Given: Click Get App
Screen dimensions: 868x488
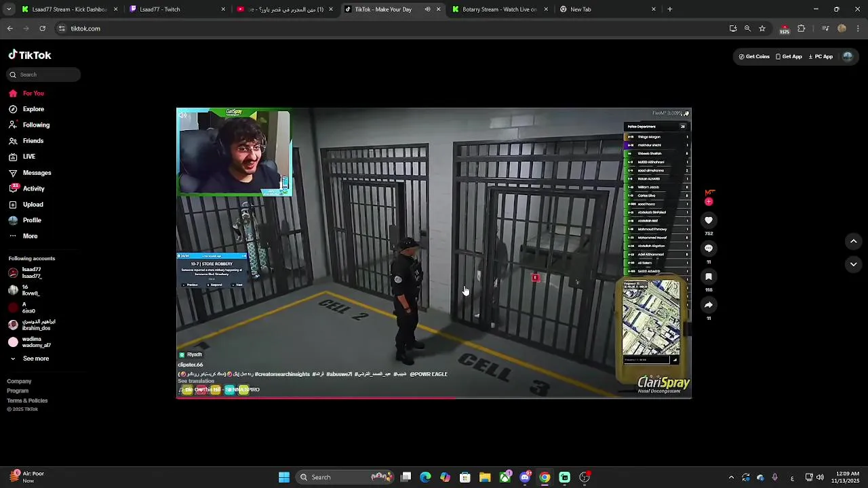Looking at the screenshot, I should click(x=789, y=57).
